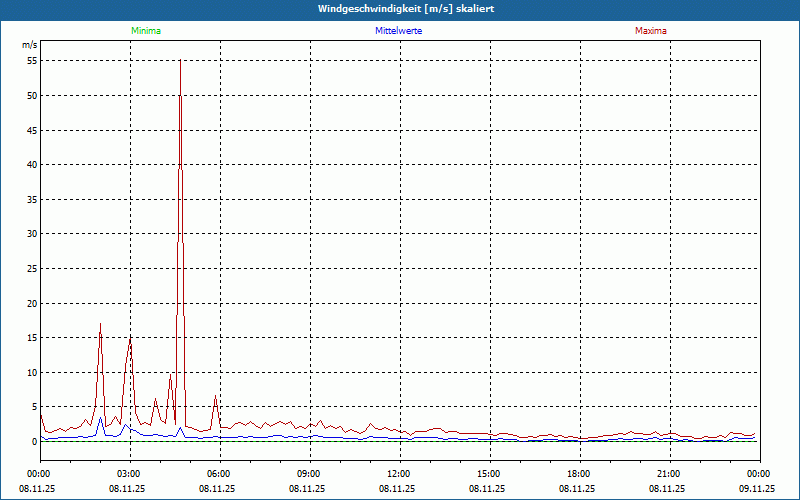The image size is (800, 500).
Task: Click the 06:00 time label on the x-axis
Action: pos(220,474)
